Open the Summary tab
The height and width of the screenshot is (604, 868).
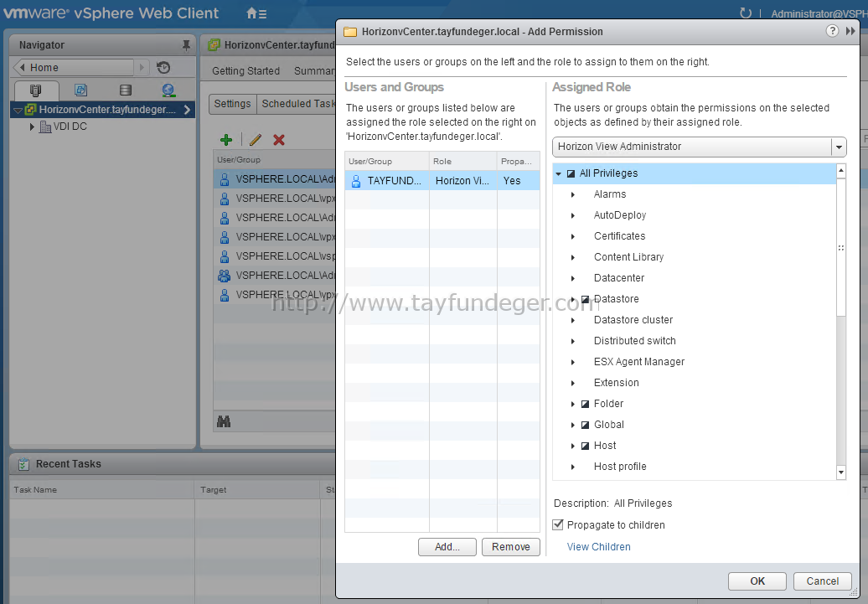(x=314, y=71)
